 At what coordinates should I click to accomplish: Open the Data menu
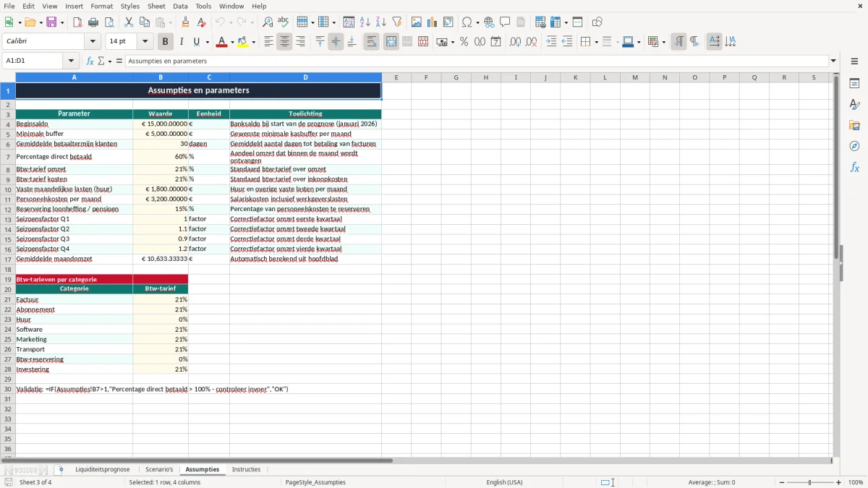[x=180, y=6]
